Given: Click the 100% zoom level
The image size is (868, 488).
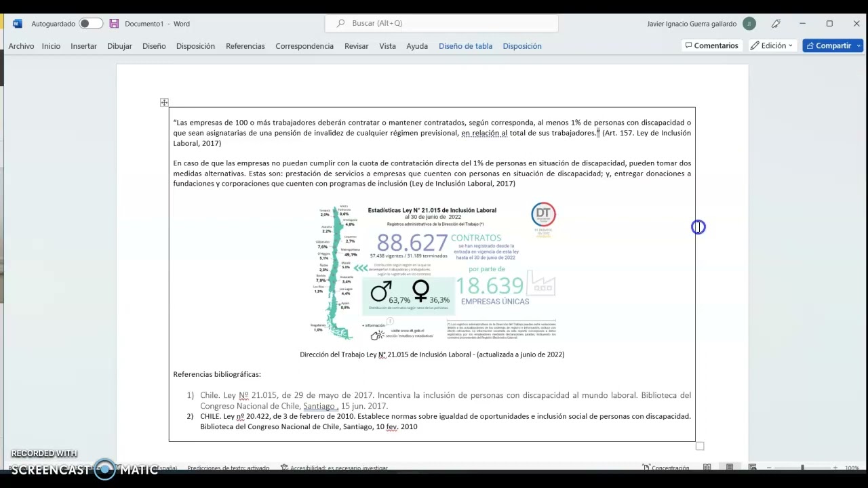Looking at the screenshot, I should pyautogui.click(x=852, y=468).
